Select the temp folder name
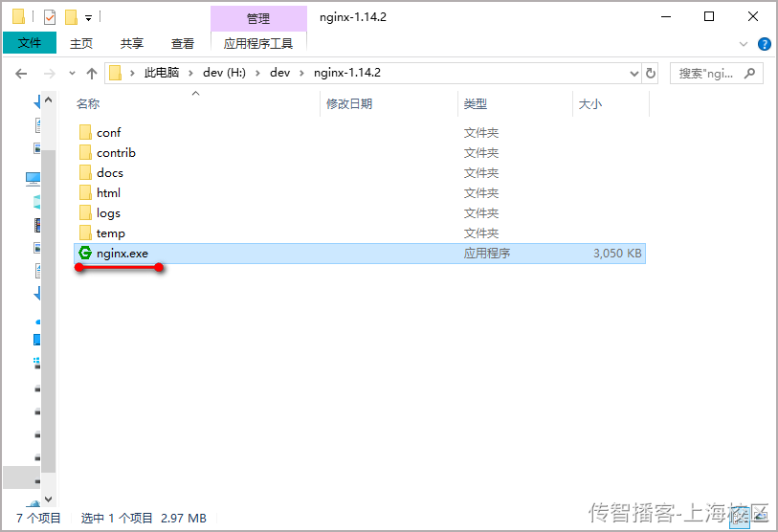This screenshot has width=778, height=532. coord(111,233)
